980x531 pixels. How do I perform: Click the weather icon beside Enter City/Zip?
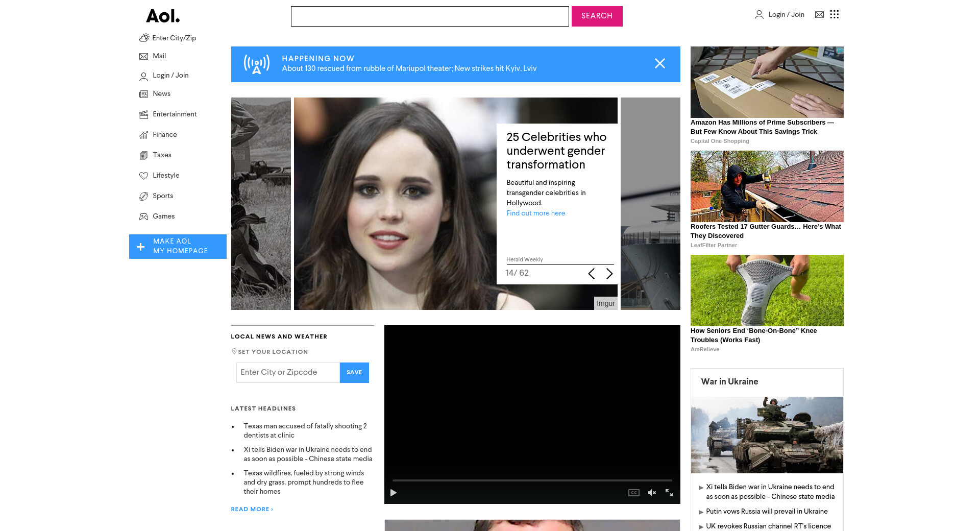[x=144, y=38]
